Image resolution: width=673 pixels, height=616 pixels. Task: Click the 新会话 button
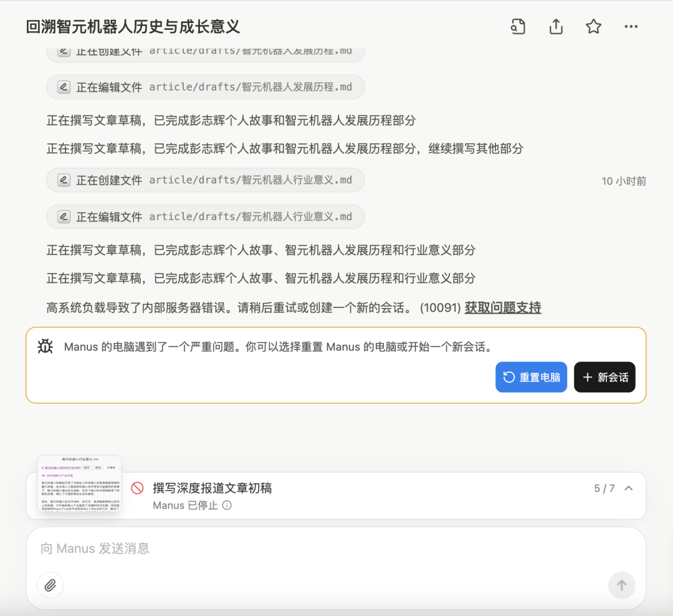coord(604,377)
